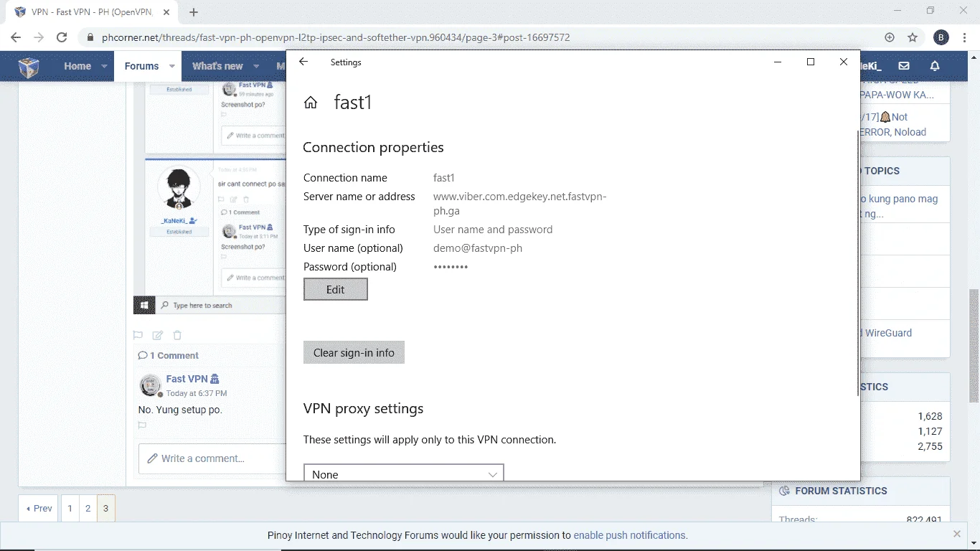The width and height of the screenshot is (980, 551).
Task: Open the Fast VPN username link at 6:37 PM
Action: 187,379
